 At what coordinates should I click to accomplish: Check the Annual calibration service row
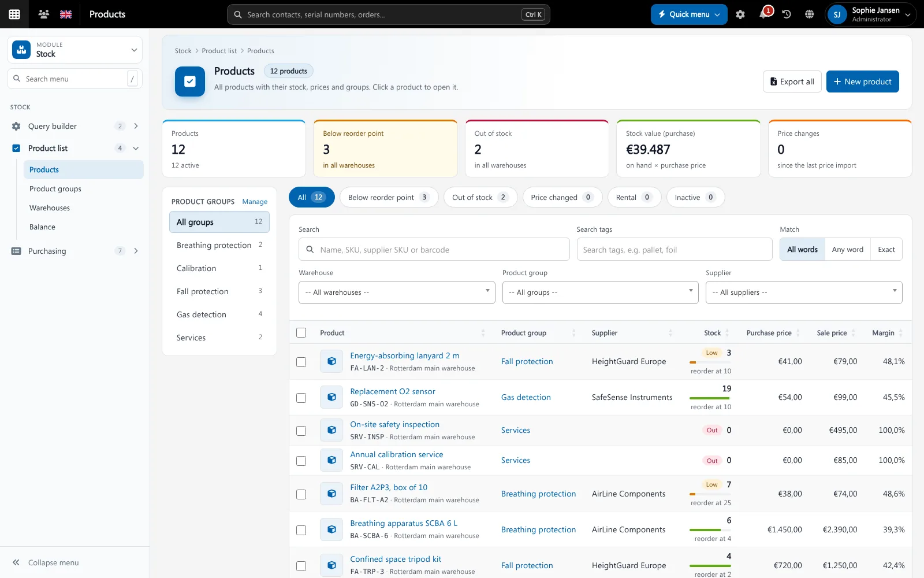[x=301, y=461]
